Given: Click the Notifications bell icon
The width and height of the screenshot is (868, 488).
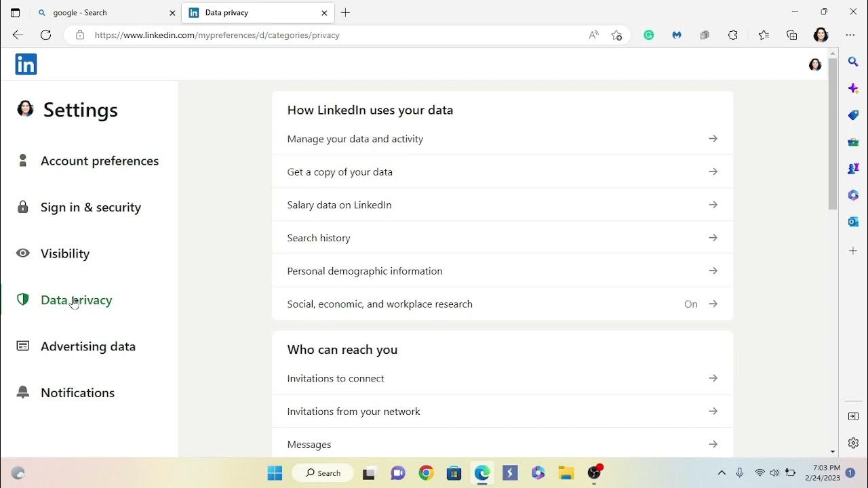Looking at the screenshot, I should point(23,392).
